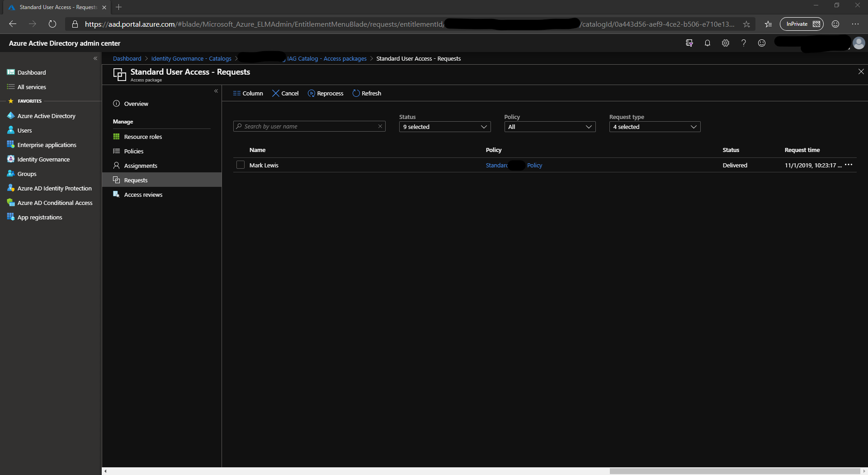Click the Delivered status cell

(x=735, y=166)
